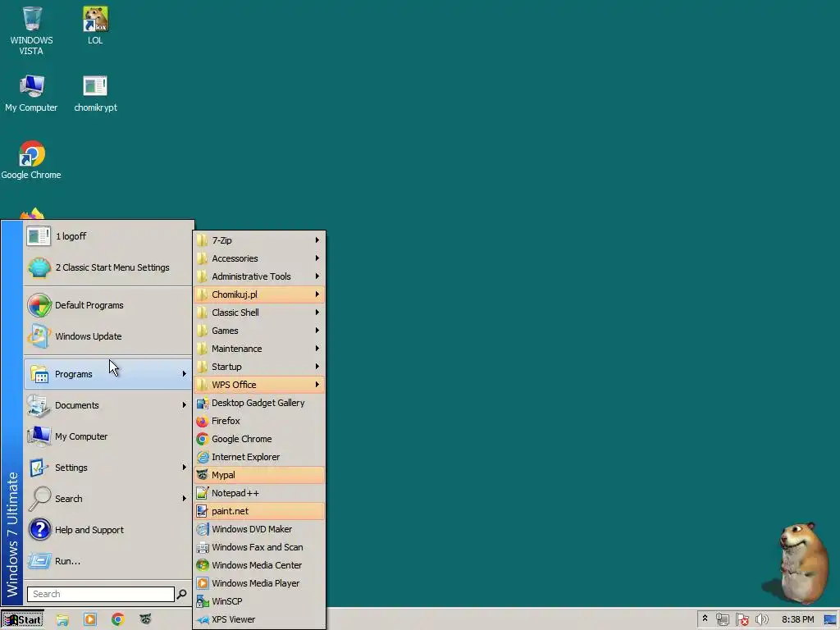This screenshot has height=630, width=840.
Task: Select the Programs menu entry
Action: tap(107, 374)
